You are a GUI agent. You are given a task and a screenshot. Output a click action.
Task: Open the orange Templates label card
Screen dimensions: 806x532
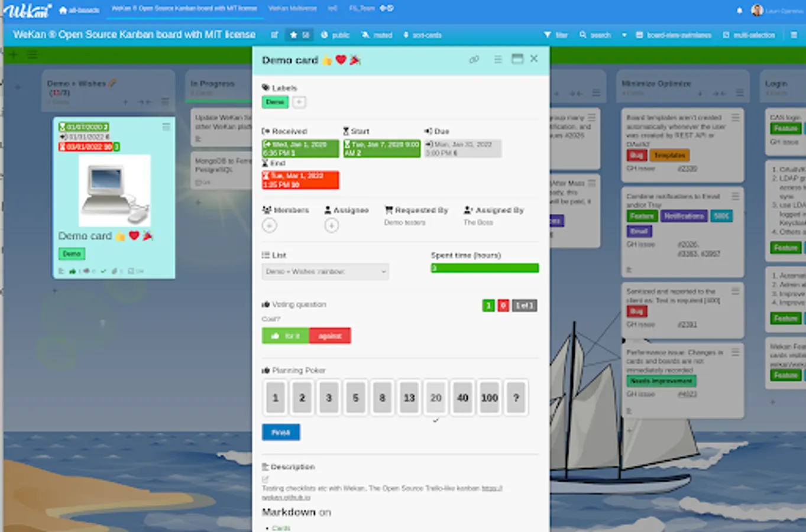click(669, 155)
